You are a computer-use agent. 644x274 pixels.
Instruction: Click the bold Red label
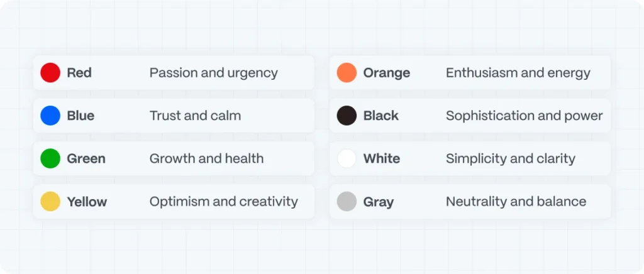tap(79, 73)
